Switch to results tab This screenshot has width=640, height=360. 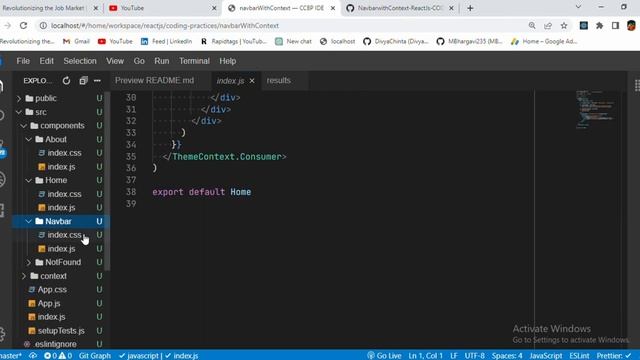[279, 80]
